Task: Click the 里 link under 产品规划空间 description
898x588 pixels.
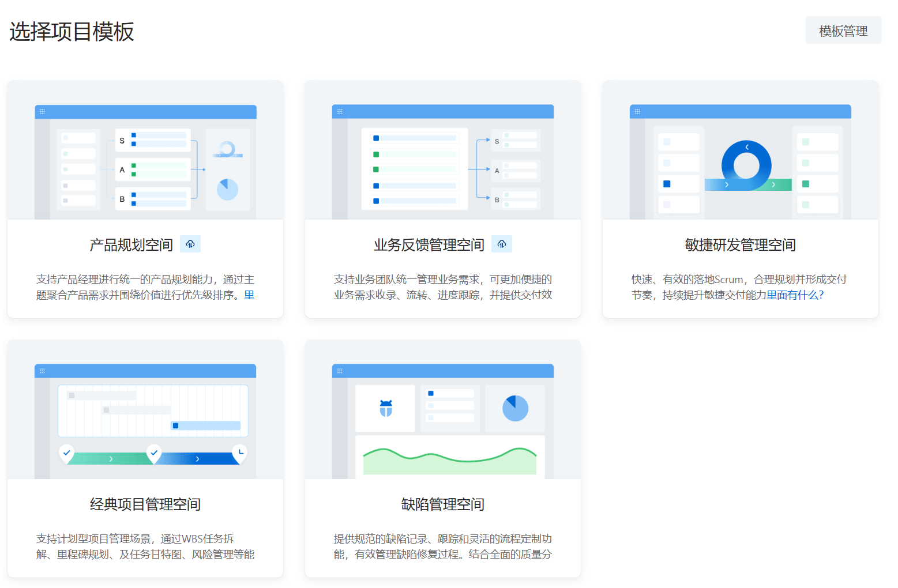Action: 249,295
